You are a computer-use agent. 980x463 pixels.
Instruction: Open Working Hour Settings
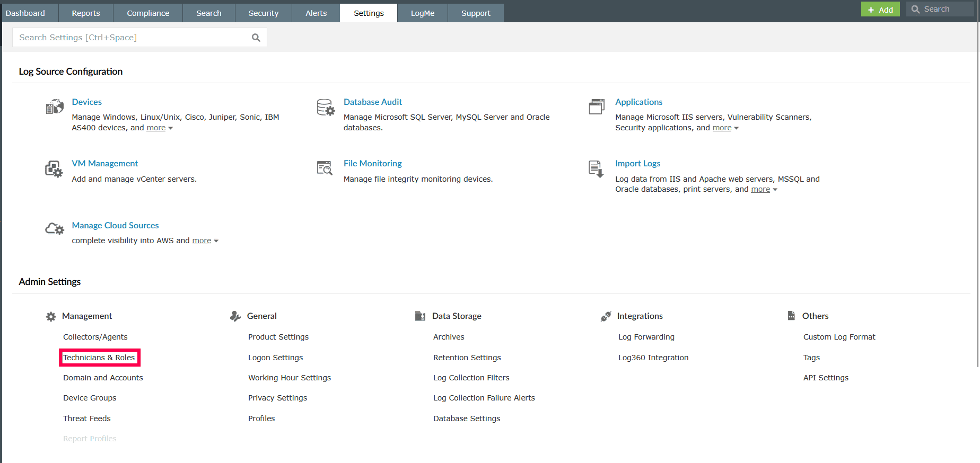point(290,378)
